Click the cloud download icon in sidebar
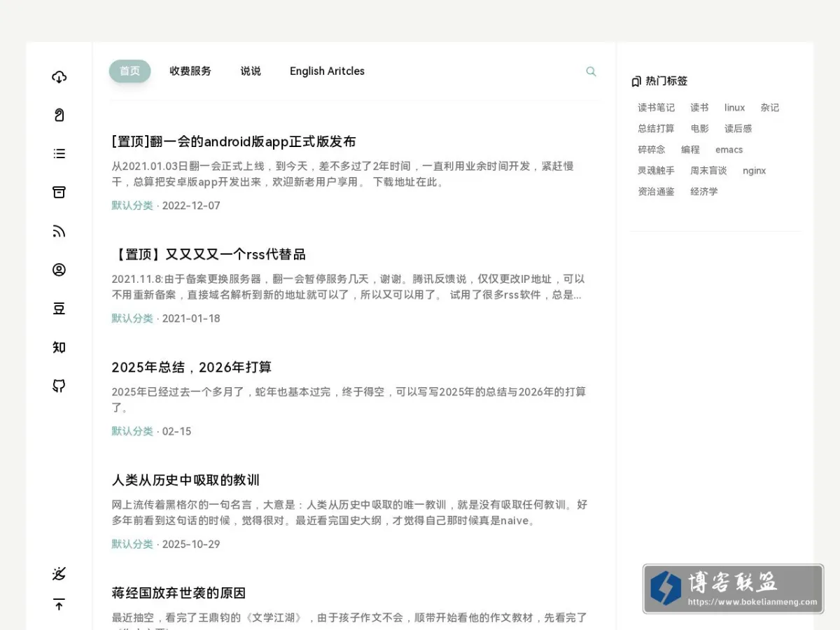840x630 pixels. (x=59, y=77)
